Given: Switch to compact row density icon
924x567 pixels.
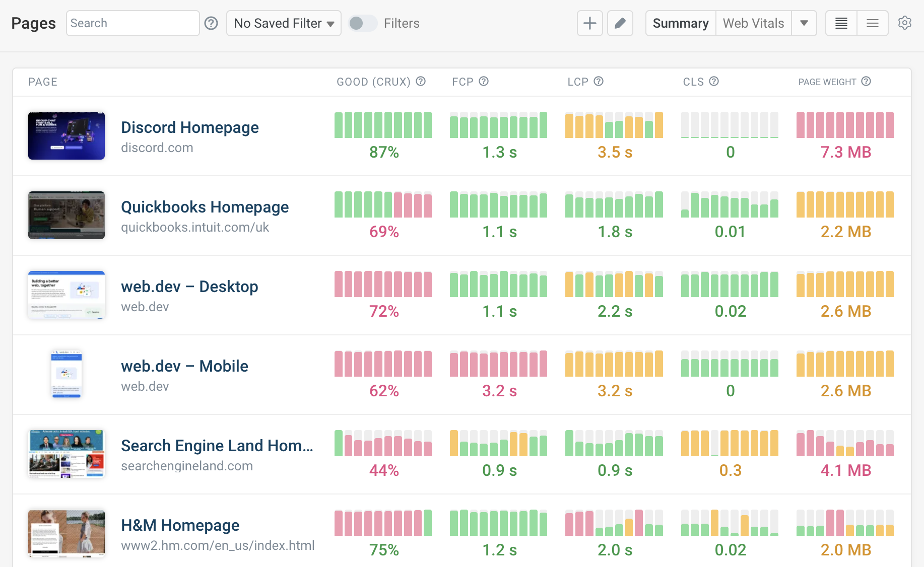Looking at the screenshot, I should 841,23.
